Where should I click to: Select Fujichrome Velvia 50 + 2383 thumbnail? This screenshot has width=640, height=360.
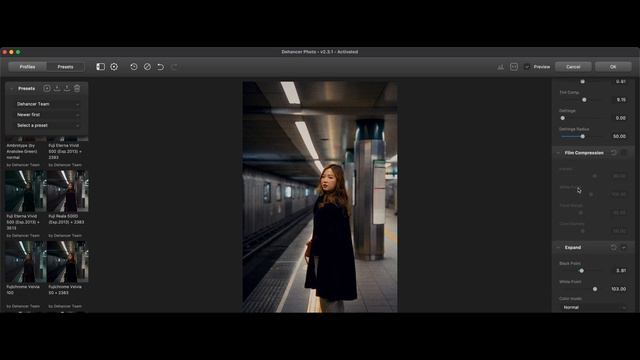pyautogui.click(x=68, y=262)
